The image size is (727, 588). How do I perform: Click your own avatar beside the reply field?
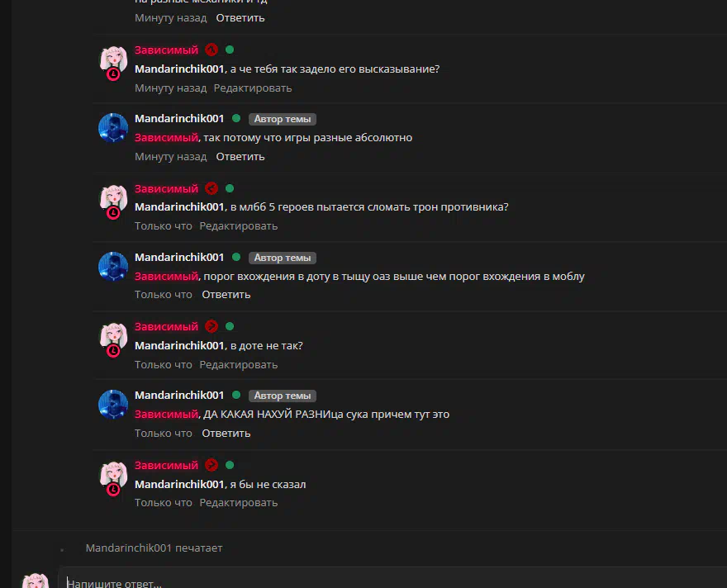36,581
